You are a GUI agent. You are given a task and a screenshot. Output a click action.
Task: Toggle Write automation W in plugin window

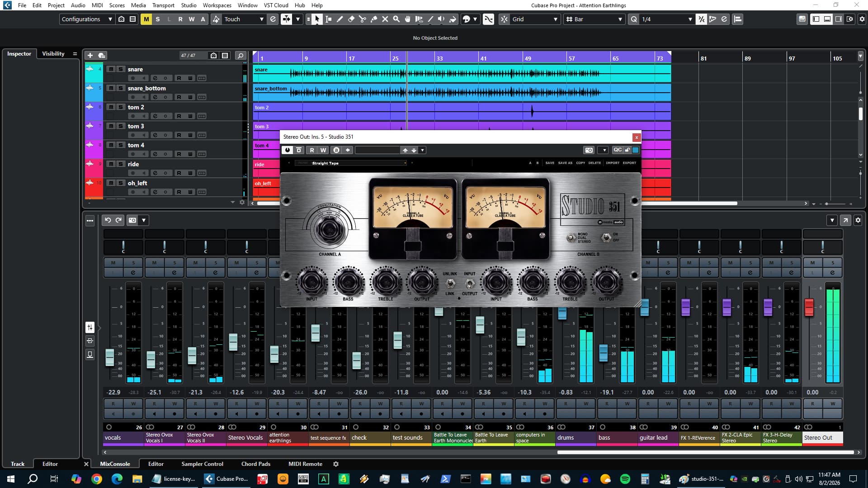pyautogui.click(x=323, y=150)
